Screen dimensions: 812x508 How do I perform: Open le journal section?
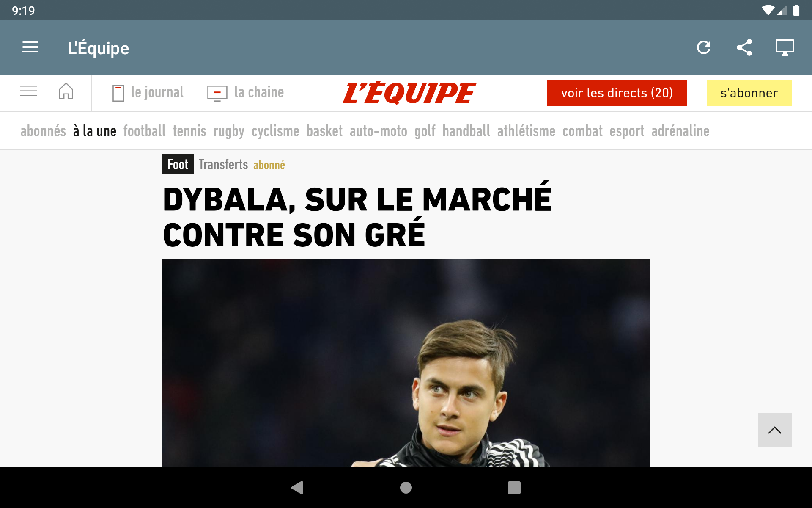148,92
